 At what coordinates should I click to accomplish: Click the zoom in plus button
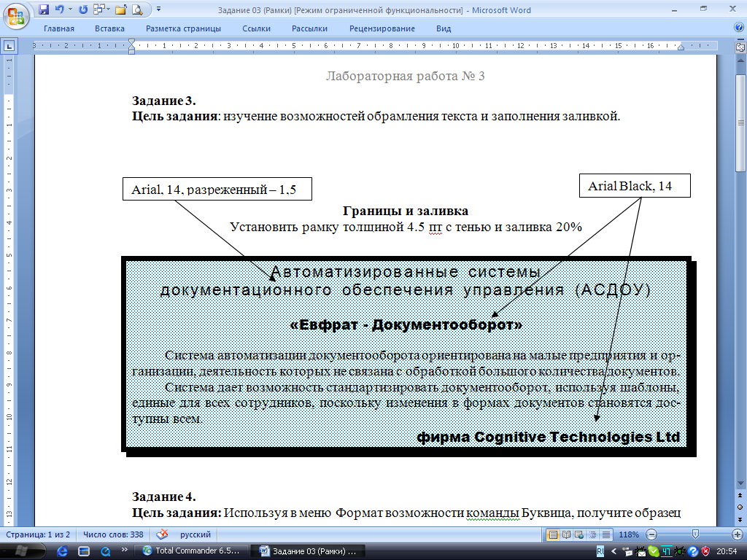738,534
